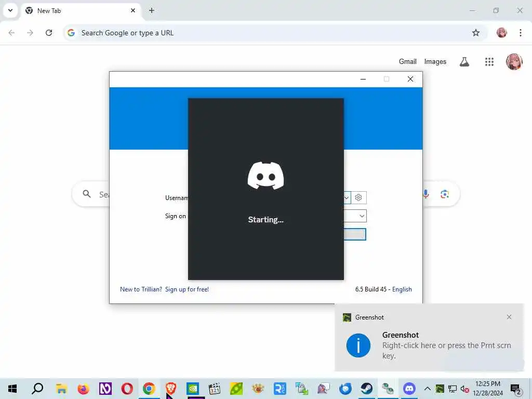Open the Opera browser taskbar icon
532x399 pixels.
click(127, 389)
